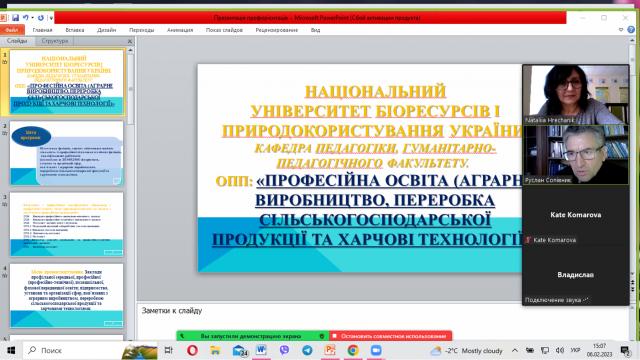This screenshot has height=360, width=640.
Task: Open File Explorer from taskbar
Action: (x=215, y=351)
